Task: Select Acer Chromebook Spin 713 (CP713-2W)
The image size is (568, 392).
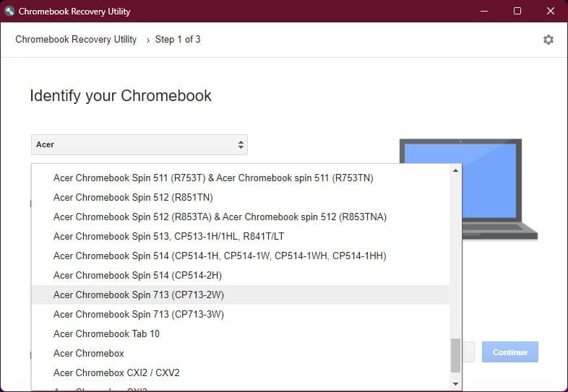Action: click(x=241, y=295)
